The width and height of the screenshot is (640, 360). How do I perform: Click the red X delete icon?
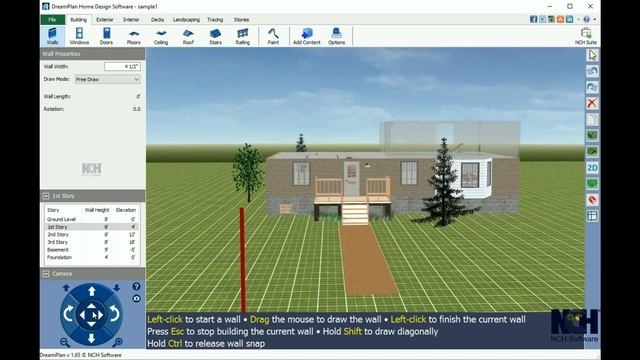[x=592, y=103]
